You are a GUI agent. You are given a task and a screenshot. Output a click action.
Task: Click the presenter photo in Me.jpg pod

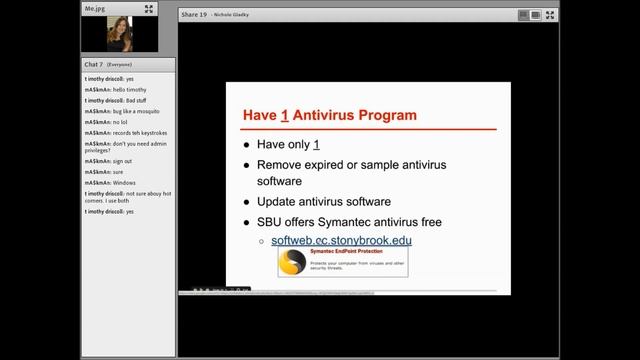120,34
